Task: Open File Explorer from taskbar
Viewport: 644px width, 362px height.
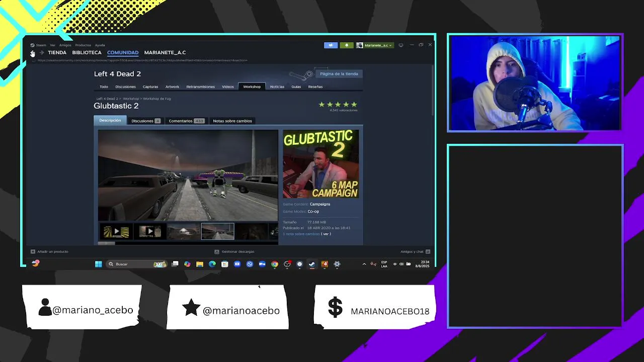Action: tap(200, 264)
